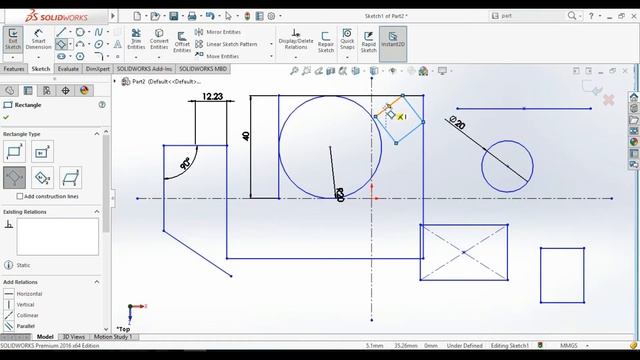Open the Quick Snaps dropdown arrow
Viewport: 640px width, 360px height.
347,57
